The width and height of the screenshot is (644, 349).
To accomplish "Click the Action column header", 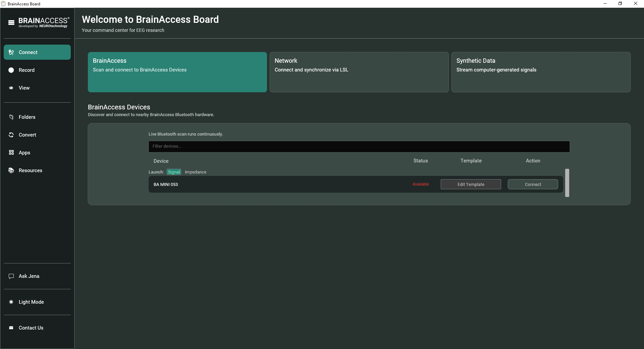I will pos(533,161).
